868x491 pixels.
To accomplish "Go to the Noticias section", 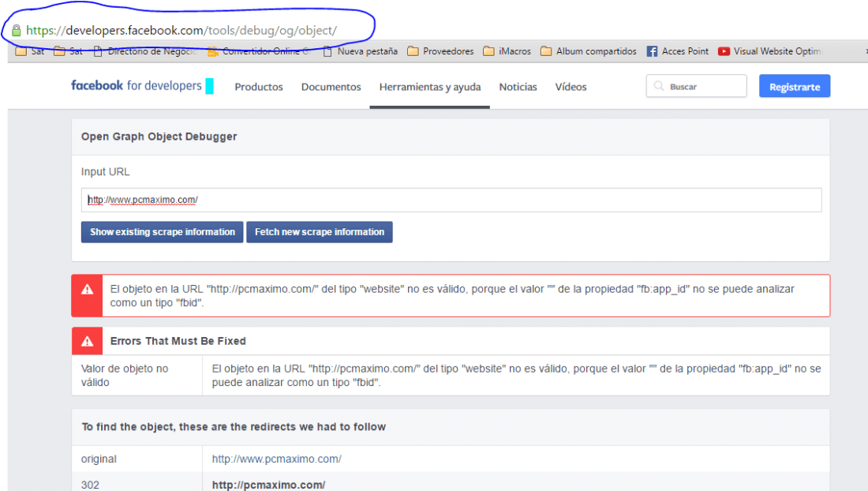I will point(518,87).
